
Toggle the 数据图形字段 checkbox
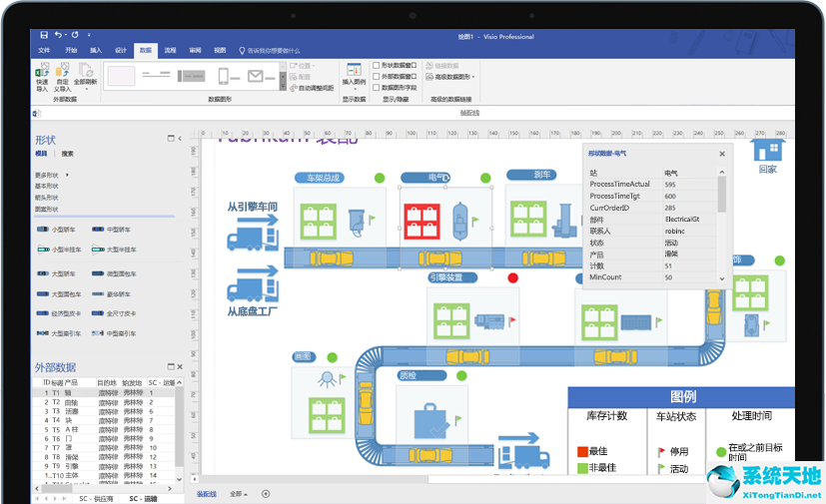377,88
